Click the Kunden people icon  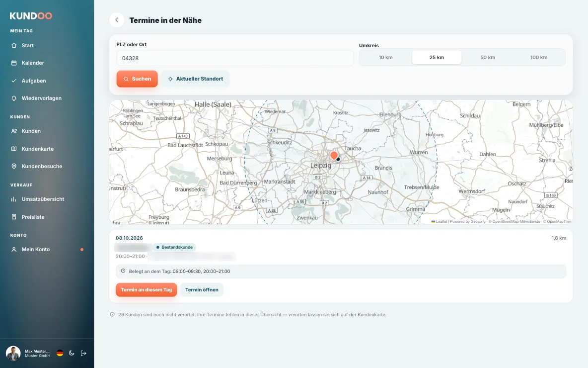(14, 131)
